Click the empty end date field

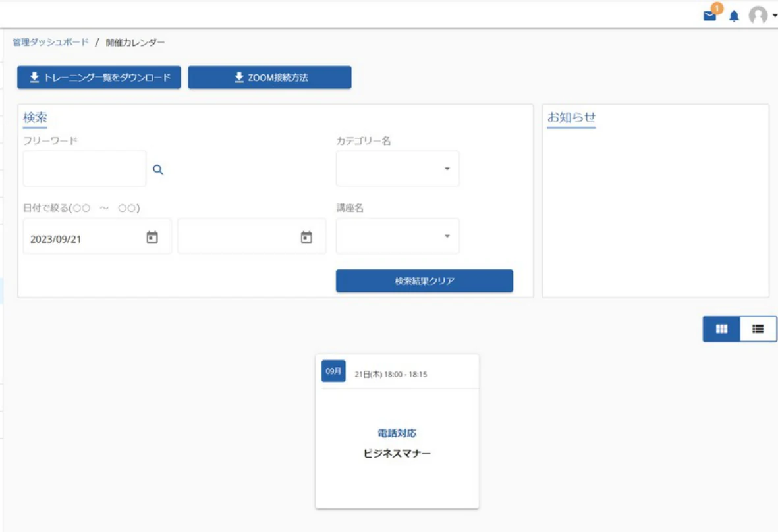tap(252, 236)
